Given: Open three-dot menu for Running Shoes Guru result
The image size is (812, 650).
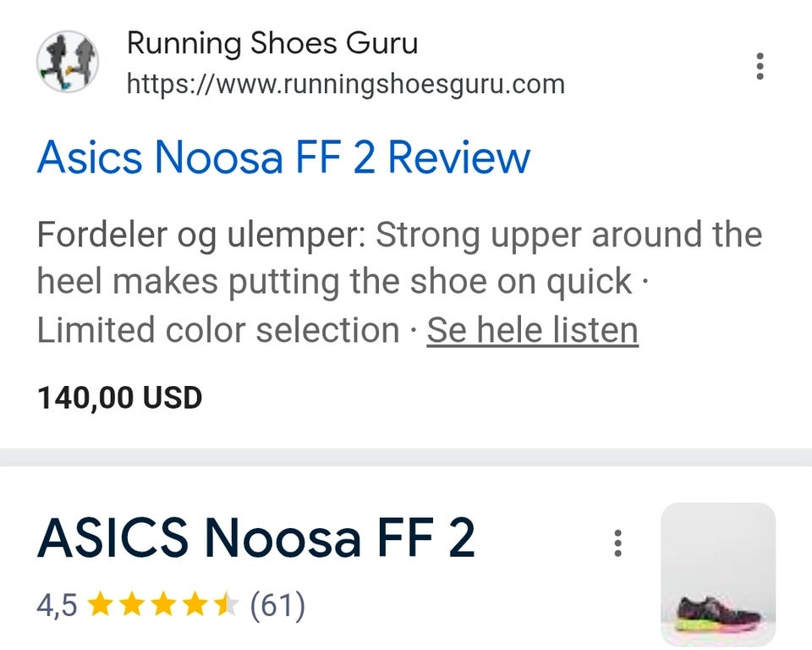Looking at the screenshot, I should click(x=760, y=66).
